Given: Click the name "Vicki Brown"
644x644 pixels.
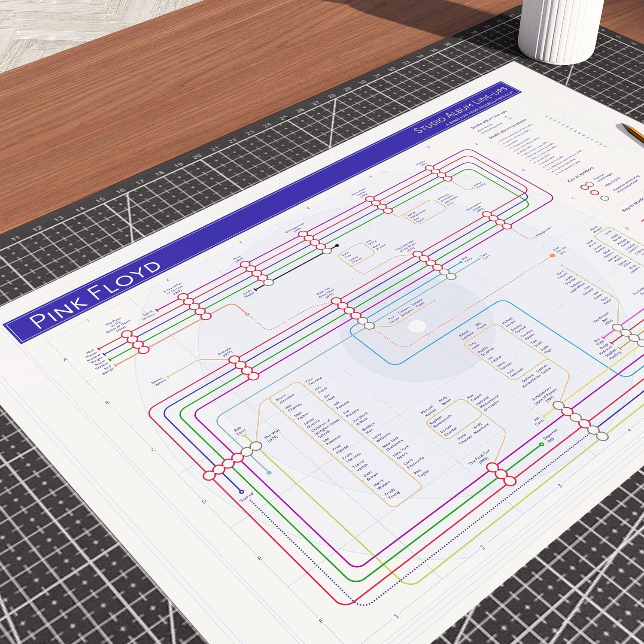Looking at the screenshot, I should [371, 476].
